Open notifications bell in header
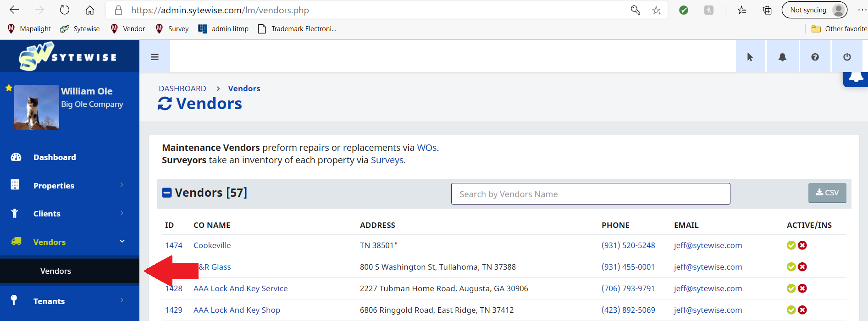This screenshot has height=321, width=868. coord(782,57)
